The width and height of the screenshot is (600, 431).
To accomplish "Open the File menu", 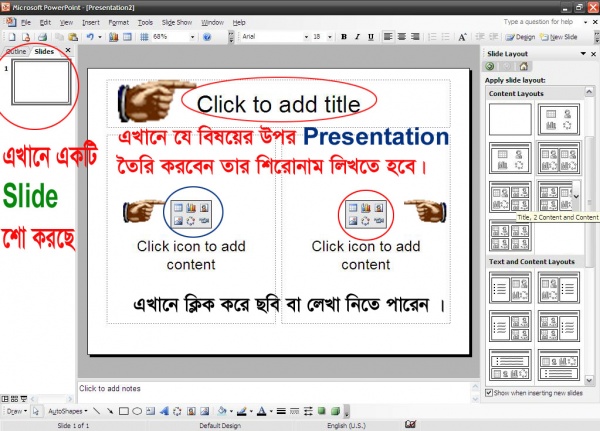I will tap(26, 23).
